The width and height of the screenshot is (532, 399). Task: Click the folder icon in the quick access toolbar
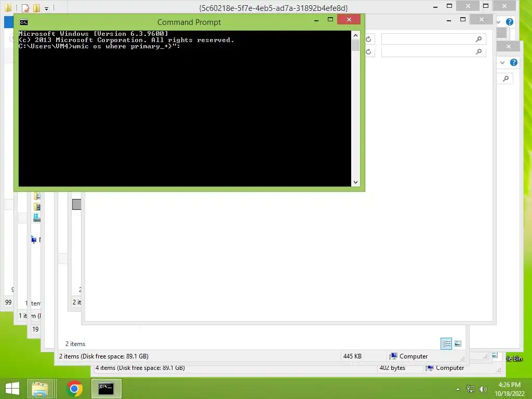(x=7, y=7)
